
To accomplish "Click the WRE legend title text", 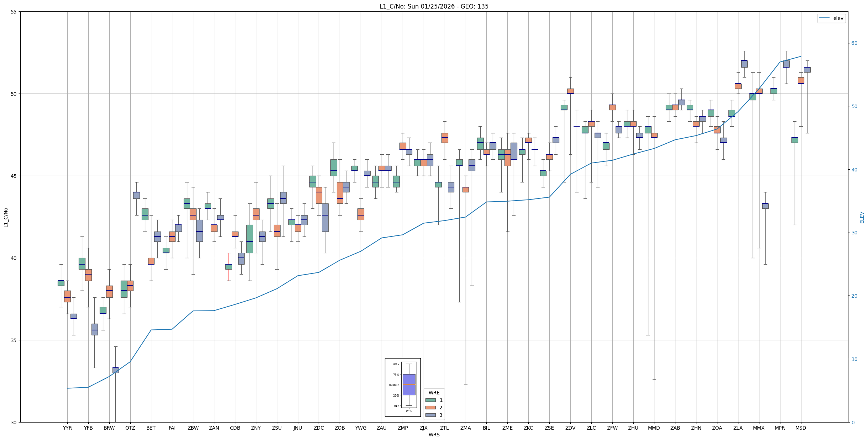I will coord(434,393).
